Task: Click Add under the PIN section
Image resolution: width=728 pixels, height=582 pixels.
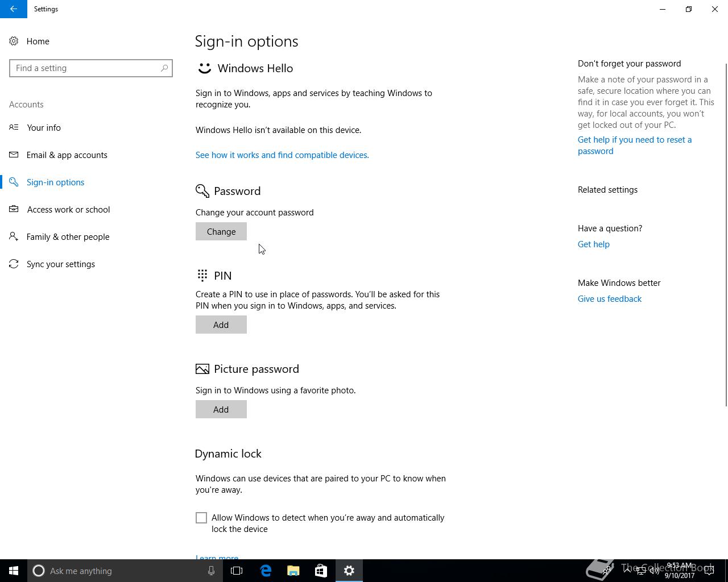Action: 221,325
